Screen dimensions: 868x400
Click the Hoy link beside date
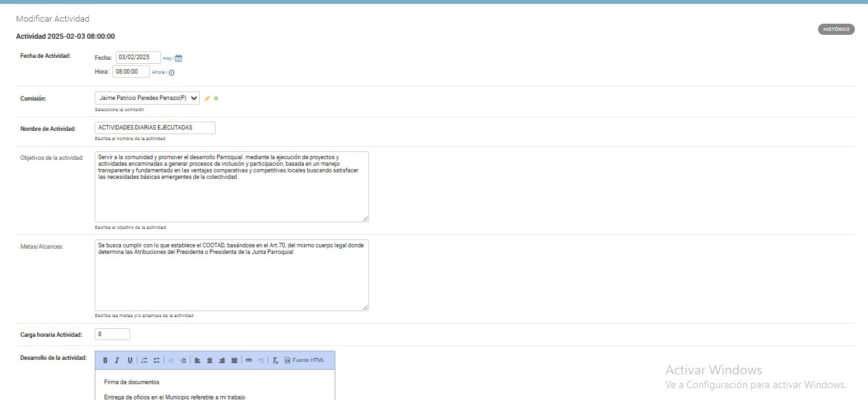coord(167,59)
